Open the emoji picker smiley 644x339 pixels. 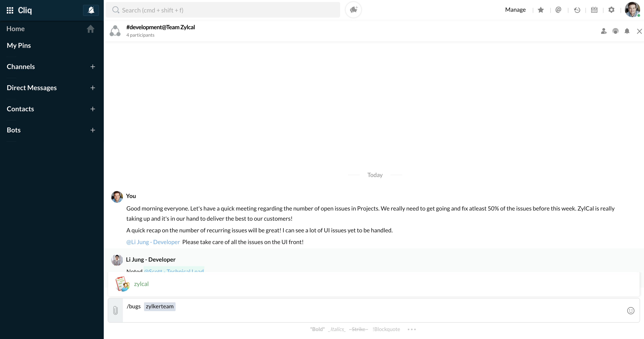pyautogui.click(x=631, y=311)
